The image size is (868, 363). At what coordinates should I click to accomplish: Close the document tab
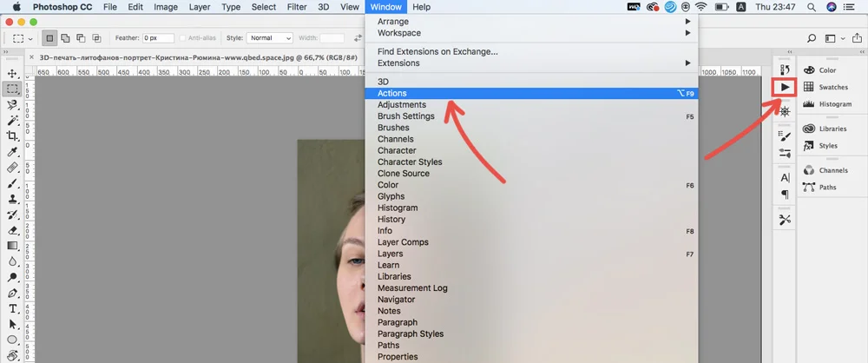[31, 57]
